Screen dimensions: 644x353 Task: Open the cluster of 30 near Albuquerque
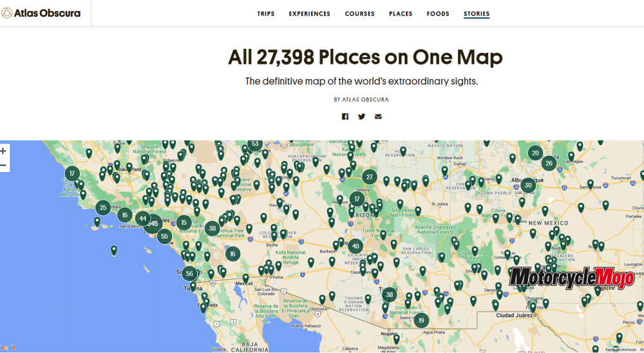528,186
